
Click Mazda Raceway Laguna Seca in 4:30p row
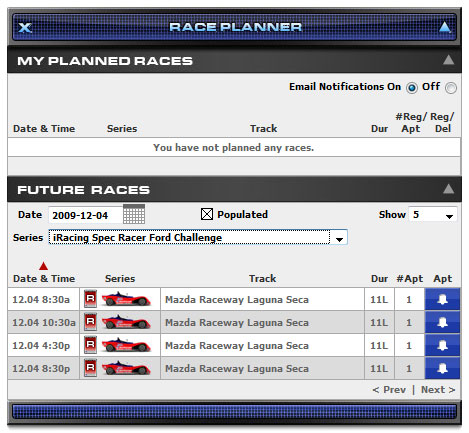(237, 346)
